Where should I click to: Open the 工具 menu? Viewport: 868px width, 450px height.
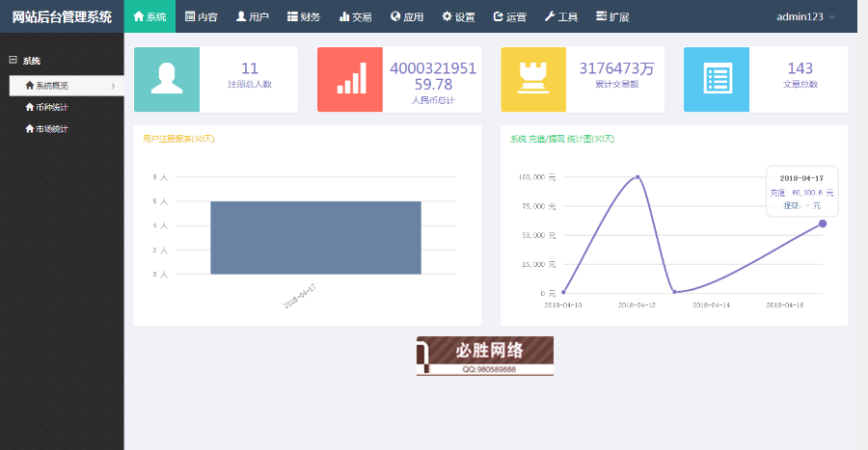click(x=561, y=16)
